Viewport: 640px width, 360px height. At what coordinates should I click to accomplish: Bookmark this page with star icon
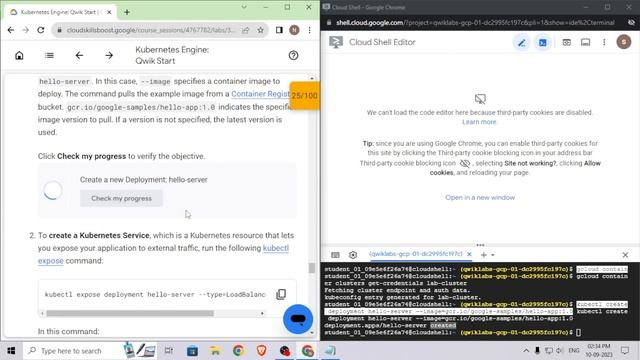[x=260, y=30]
